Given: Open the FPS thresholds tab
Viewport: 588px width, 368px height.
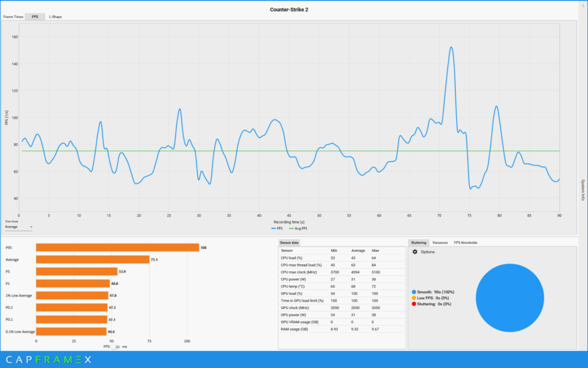Looking at the screenshot, I should [x=465, y=243].
